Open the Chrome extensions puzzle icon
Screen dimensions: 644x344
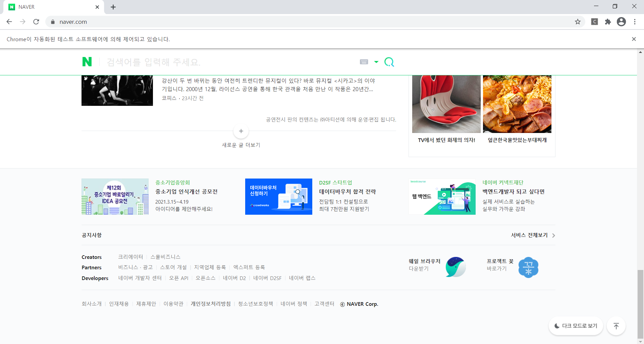(x=608, y=22)
